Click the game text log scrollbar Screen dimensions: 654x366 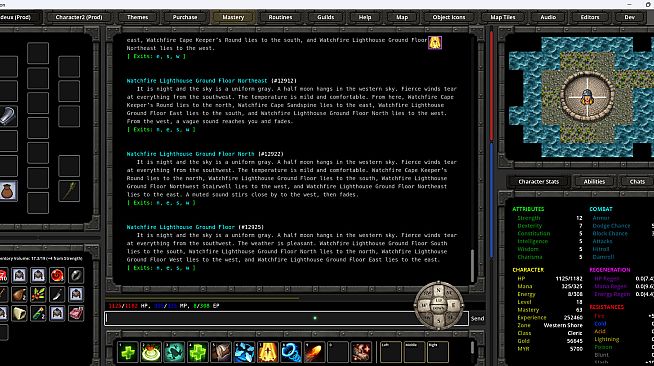[472, 266]
